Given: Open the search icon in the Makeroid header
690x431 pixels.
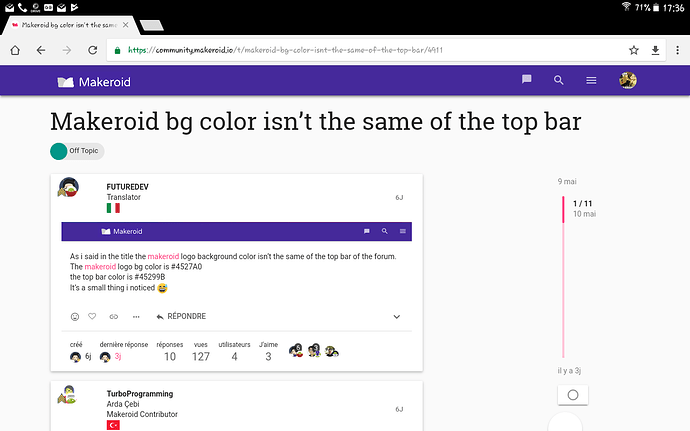Looking at the screenshot, I should (558, 80).
